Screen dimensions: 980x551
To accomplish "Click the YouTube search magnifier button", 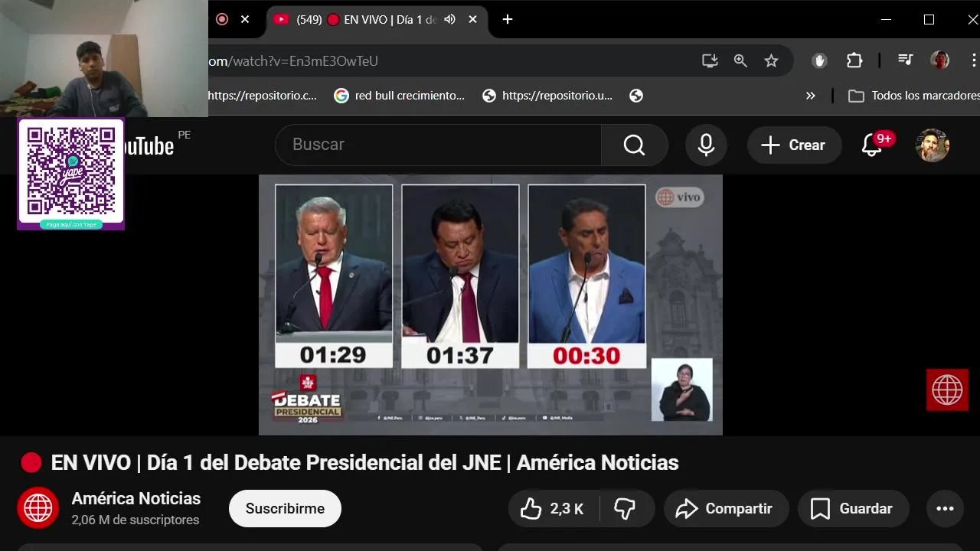I will tap(635, 145).
